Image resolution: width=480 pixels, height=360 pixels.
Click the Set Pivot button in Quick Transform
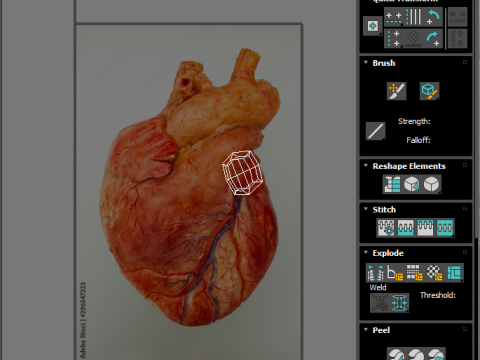pyautogui.click(x=372, y=26)
